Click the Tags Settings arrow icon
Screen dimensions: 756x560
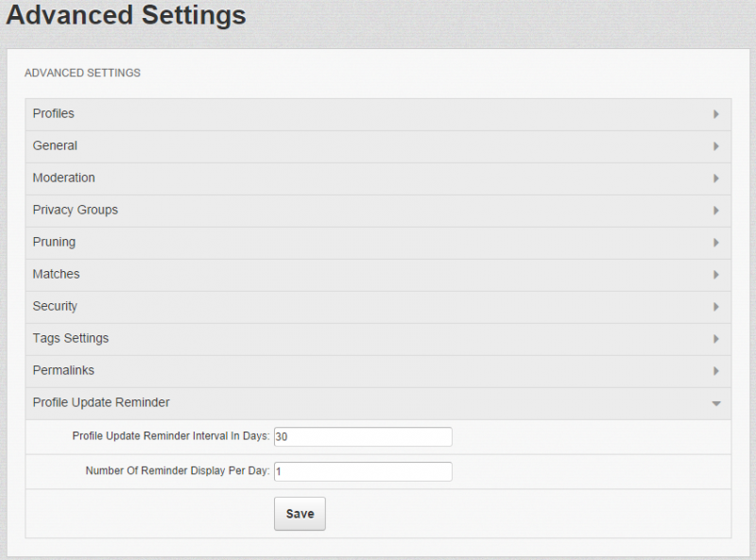[x=716, y=339]
